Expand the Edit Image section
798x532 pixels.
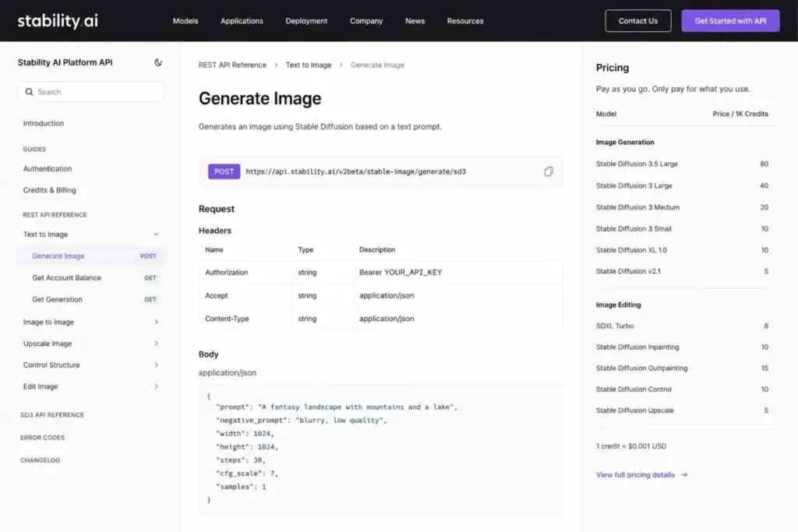point(156,386)
